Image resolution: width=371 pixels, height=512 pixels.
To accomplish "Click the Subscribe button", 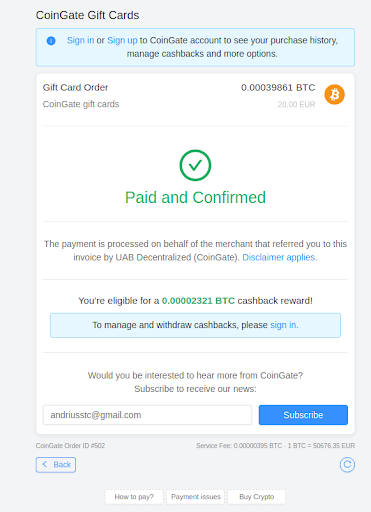I will (303, 415).
